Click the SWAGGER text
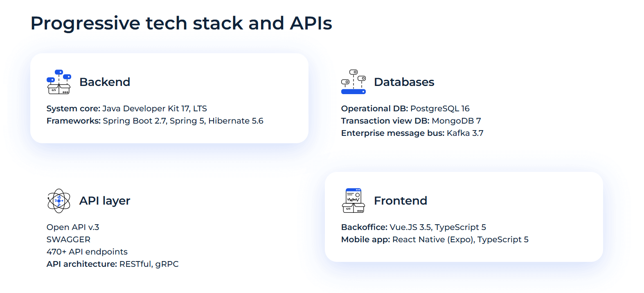The width and height of the screenshot is (644, 293). 68,239
